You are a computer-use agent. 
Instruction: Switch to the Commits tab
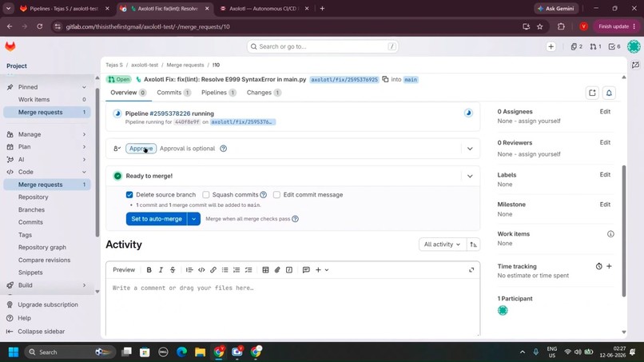173,93
